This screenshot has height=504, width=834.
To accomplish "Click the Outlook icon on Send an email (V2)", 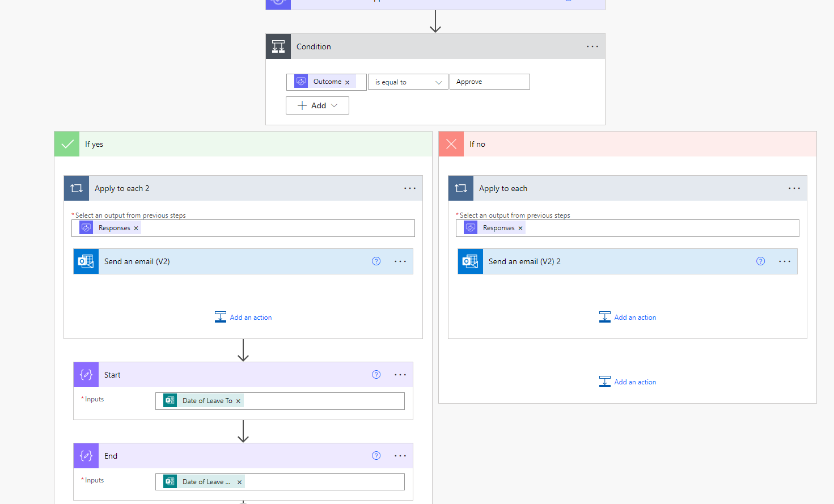I will [x=86, y=261].
